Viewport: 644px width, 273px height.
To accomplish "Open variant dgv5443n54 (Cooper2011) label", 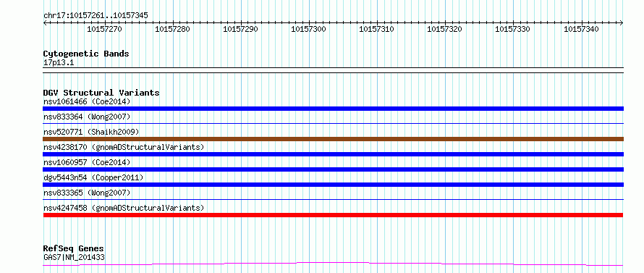I will point(93,177).
